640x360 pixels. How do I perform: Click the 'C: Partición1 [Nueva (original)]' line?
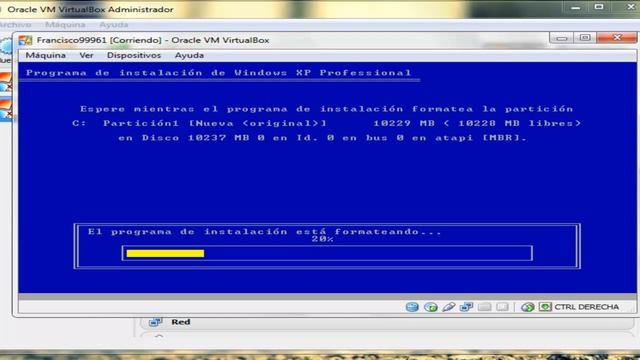(327, 123)
